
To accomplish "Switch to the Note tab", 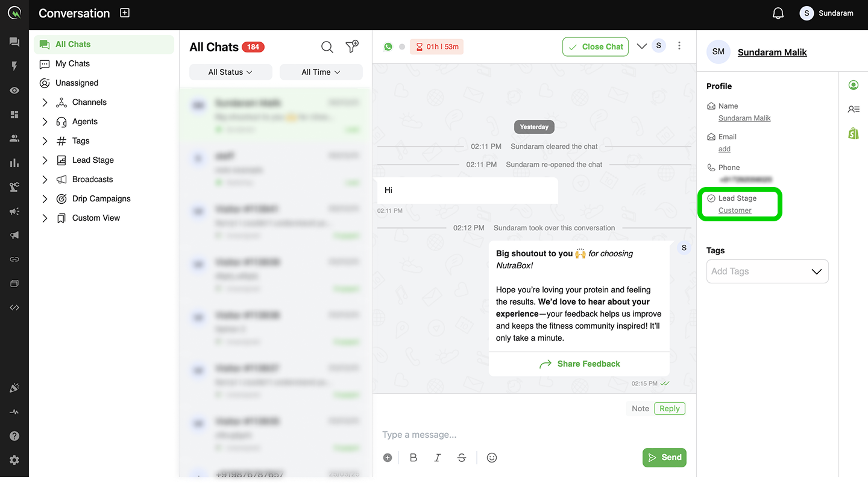I will pos(640,408).
